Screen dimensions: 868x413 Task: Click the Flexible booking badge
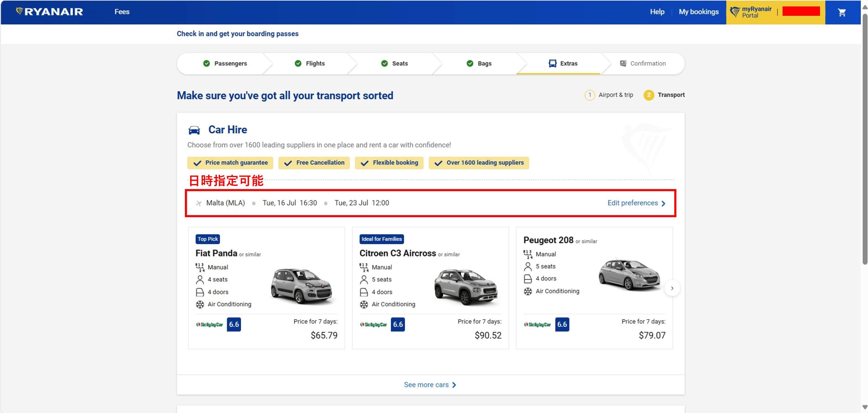click(389, 163)
